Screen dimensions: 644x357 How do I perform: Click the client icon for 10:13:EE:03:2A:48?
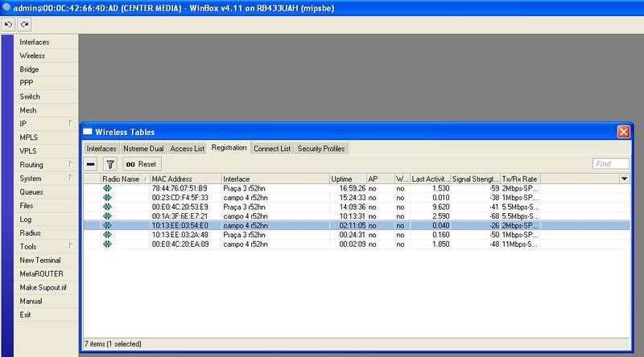[x=107, y=235]
